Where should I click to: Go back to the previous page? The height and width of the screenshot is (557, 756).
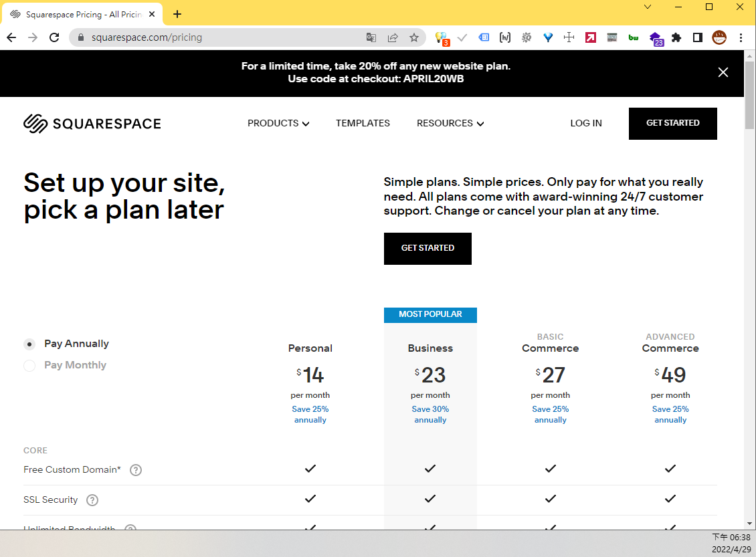click(x=11, y=37)
